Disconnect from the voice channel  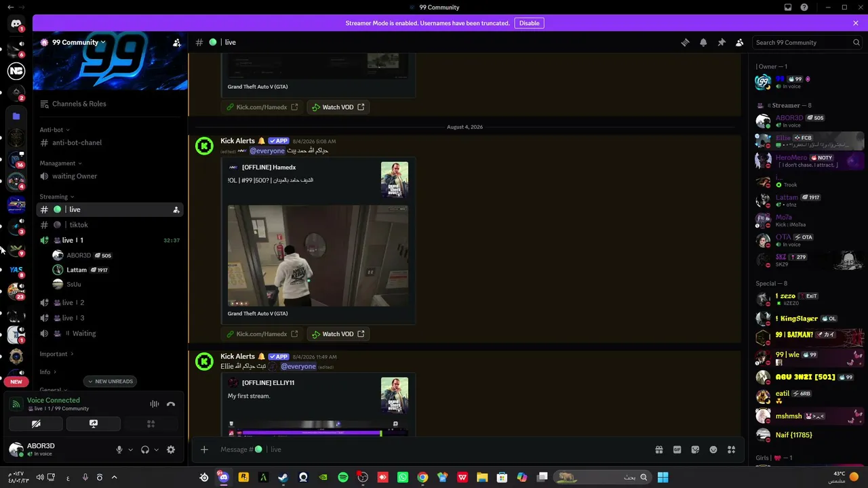coord(171,404)
